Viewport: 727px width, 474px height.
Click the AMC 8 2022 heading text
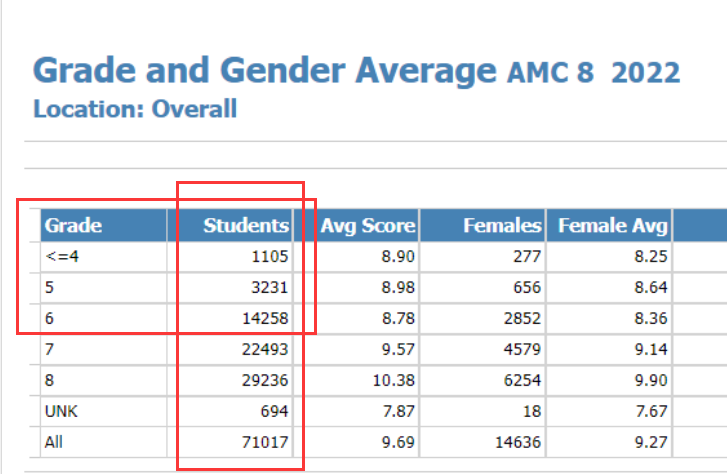[x=593, y=73]
